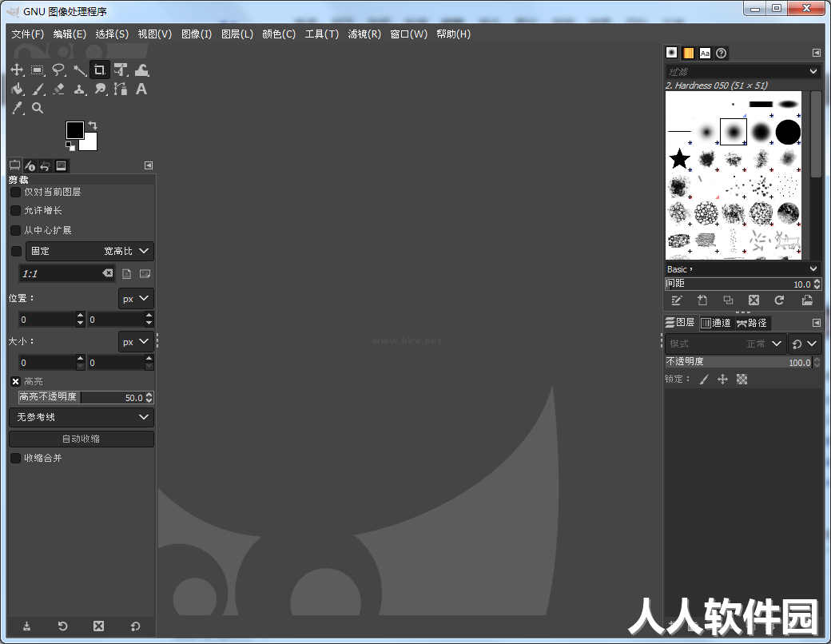Duplicate the selected brush
The height and width of the screenshot is (644, 831).
[728, 300]
